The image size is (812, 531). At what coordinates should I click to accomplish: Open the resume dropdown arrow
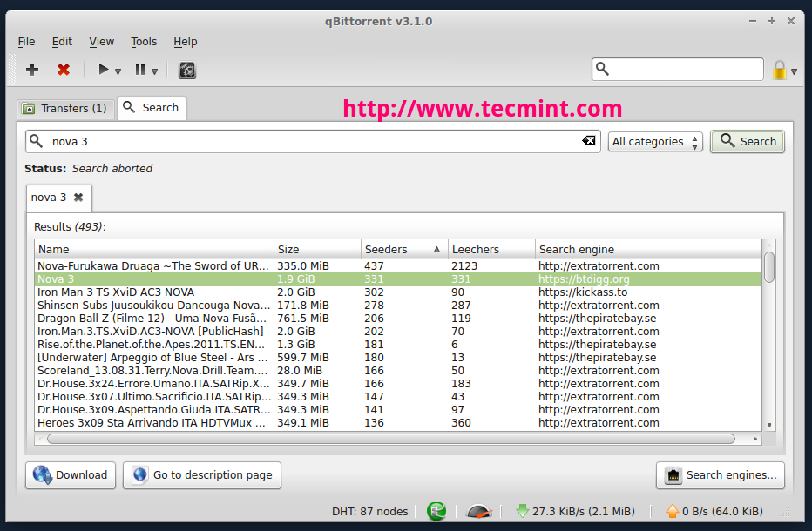tap(118, 71)
